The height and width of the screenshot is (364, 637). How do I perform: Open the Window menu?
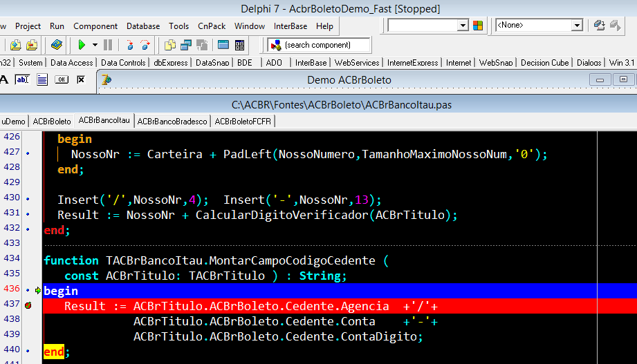[x=250, y=26]
